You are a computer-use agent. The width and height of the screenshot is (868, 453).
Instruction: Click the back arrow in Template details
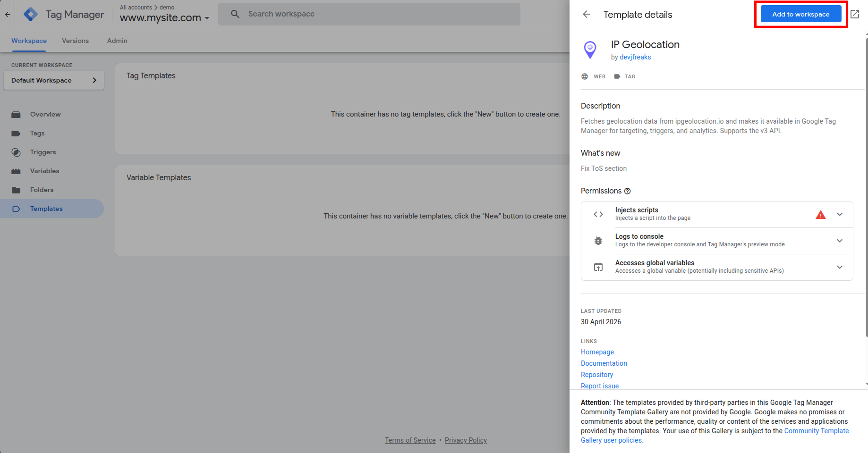587,14
